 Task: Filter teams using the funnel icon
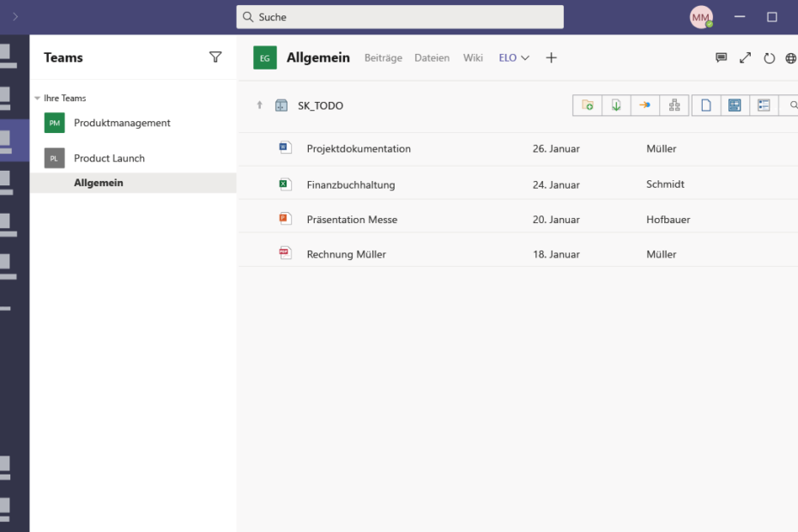[215, 57]
